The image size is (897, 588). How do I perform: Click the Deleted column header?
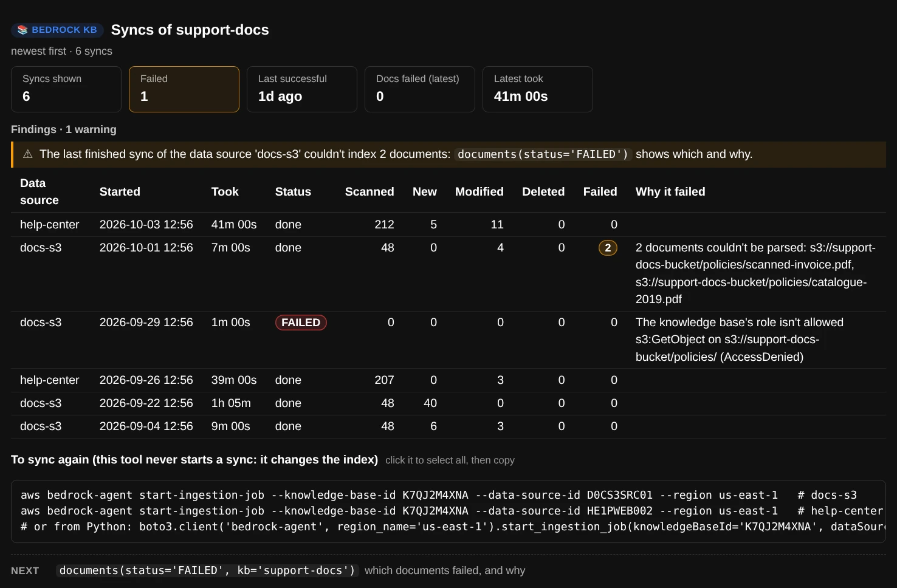(543, 192)
